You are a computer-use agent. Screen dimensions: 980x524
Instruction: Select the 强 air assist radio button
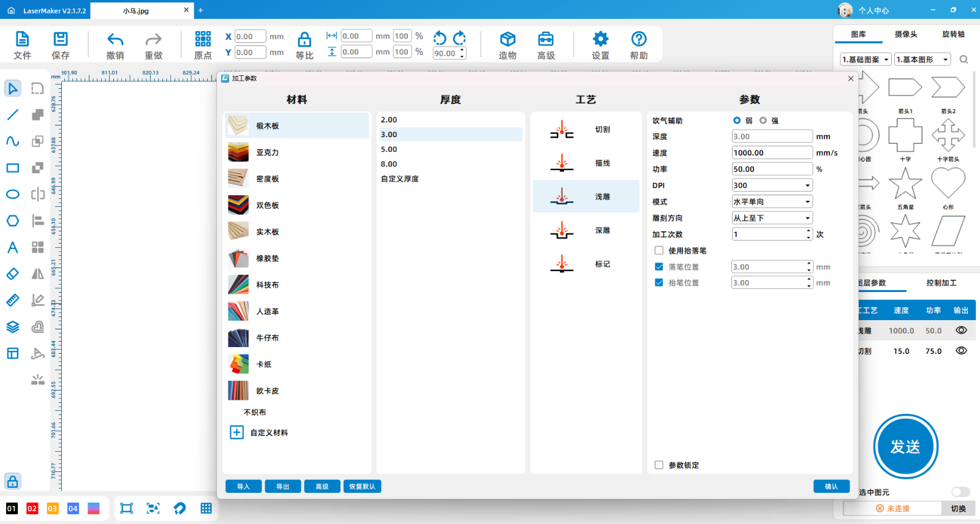coord(763,121)
